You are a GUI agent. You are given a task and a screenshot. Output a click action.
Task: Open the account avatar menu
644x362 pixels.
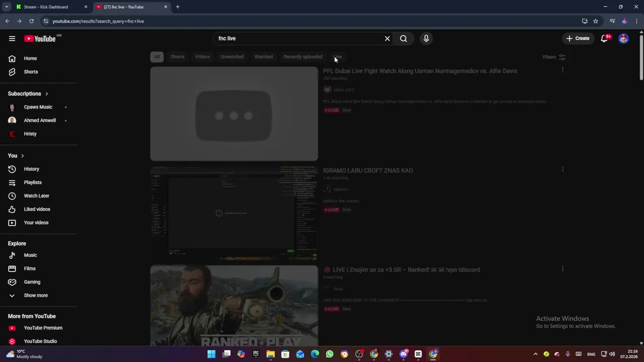click(x=623, y=39)
